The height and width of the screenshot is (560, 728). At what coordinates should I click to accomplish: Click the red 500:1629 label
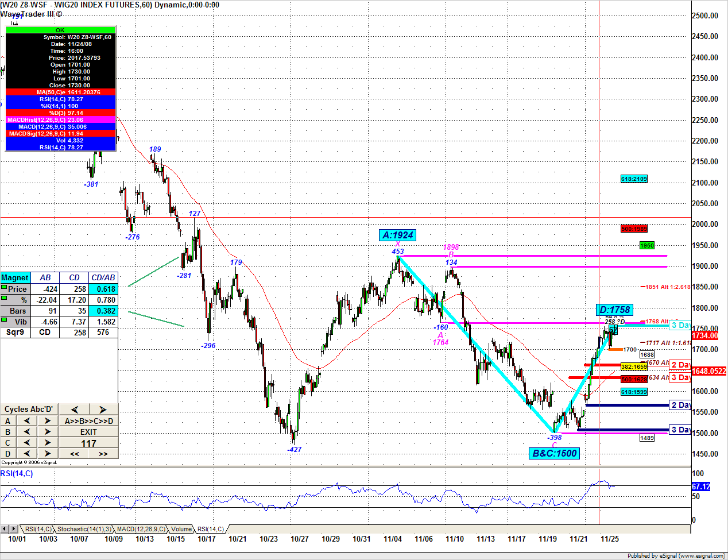[x=634, y=379]
